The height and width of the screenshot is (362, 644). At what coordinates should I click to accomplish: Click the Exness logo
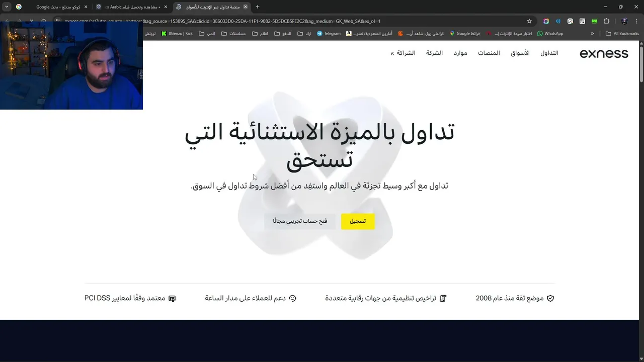pos(604,53)
